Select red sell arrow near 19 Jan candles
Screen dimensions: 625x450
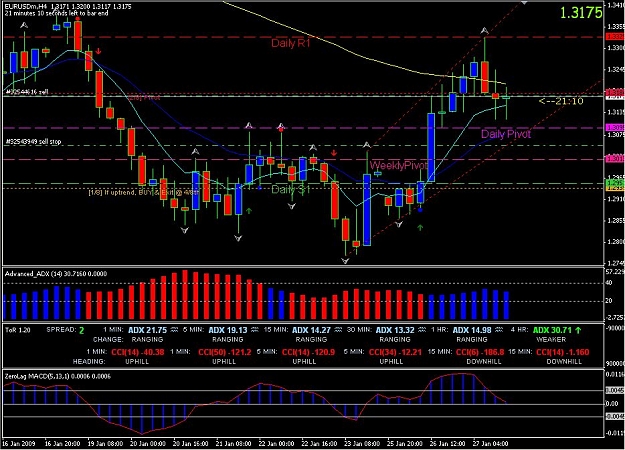98,51
